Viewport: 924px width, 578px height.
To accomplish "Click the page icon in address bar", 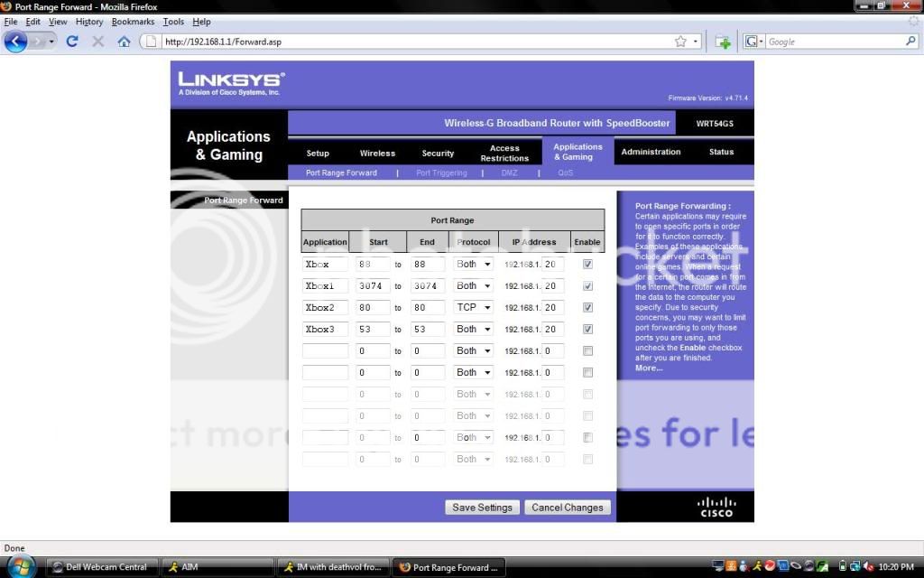I will point(152,42).
